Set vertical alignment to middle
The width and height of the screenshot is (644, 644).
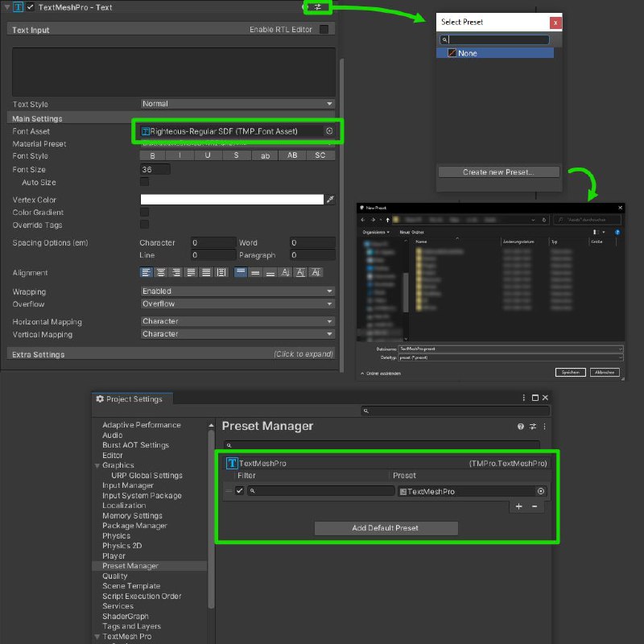tap(255, 272)
